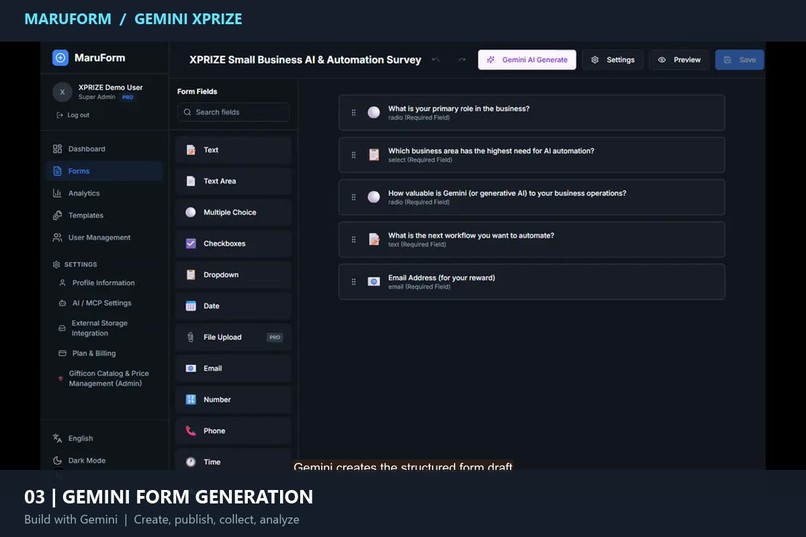Add a Checkboxes field
The height and width of the screenshot is (537, 806).
tap(233, 244)
